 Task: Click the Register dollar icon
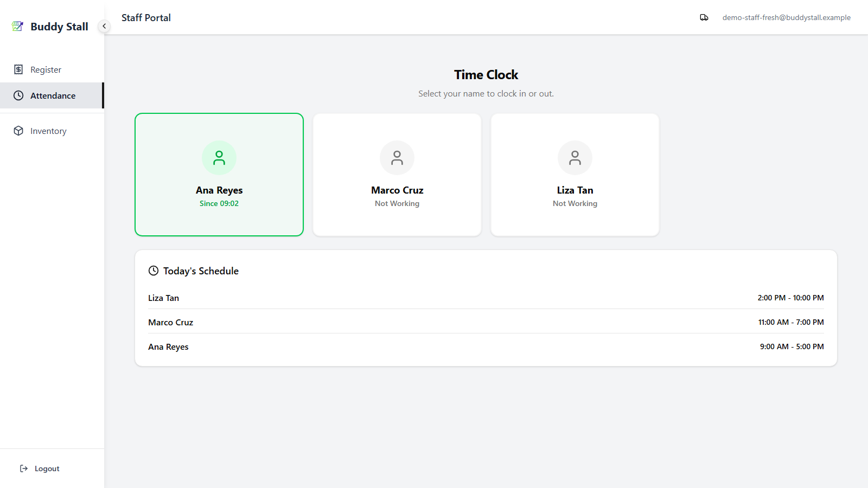point(18,69)
